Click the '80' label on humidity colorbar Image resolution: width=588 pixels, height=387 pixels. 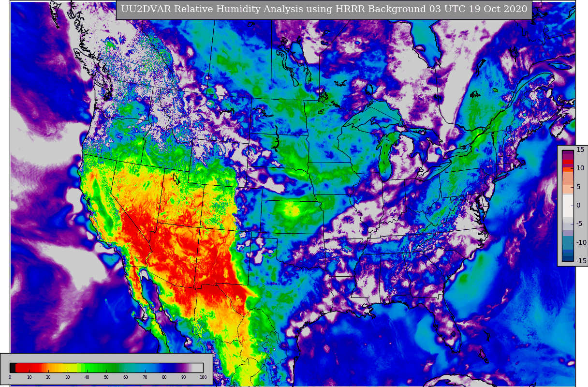tap(164, 377)
